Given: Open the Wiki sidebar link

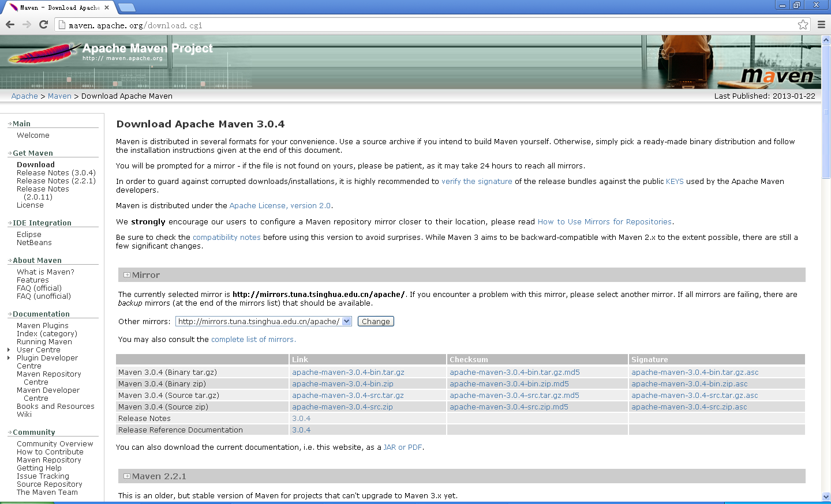Looking at the screenshot, I should [x=24, y=415].
